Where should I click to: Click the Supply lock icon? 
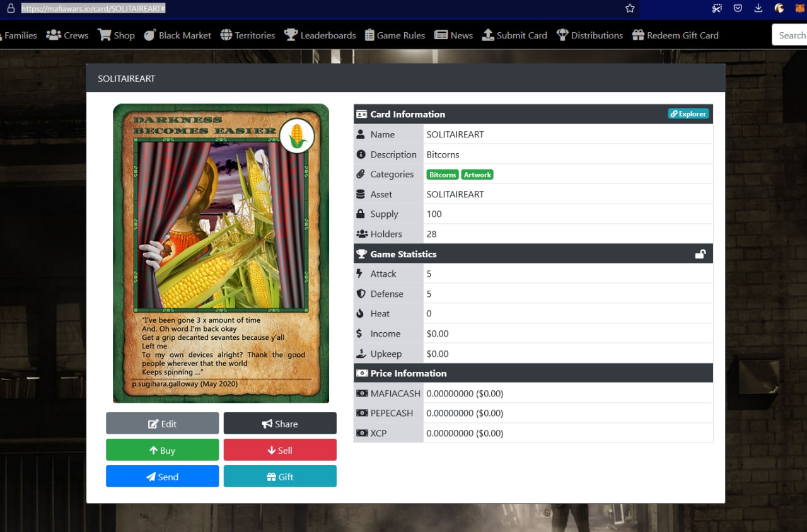click(361, 214)
